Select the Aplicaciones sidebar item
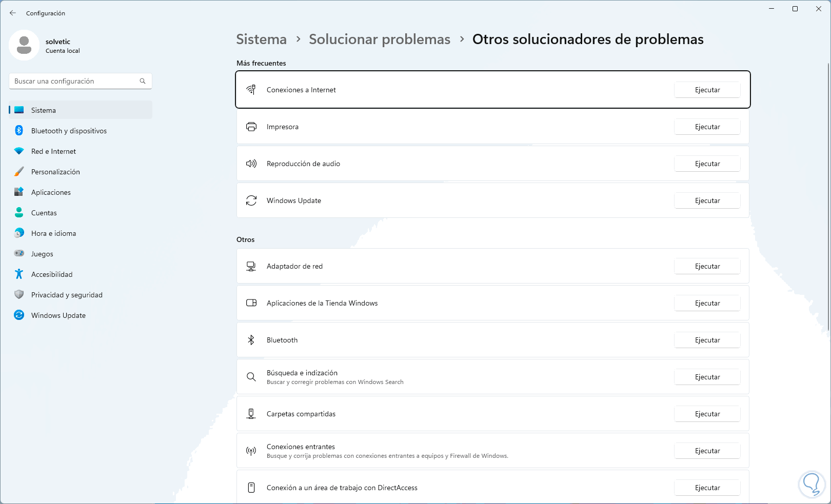 (x=51, y=192)
